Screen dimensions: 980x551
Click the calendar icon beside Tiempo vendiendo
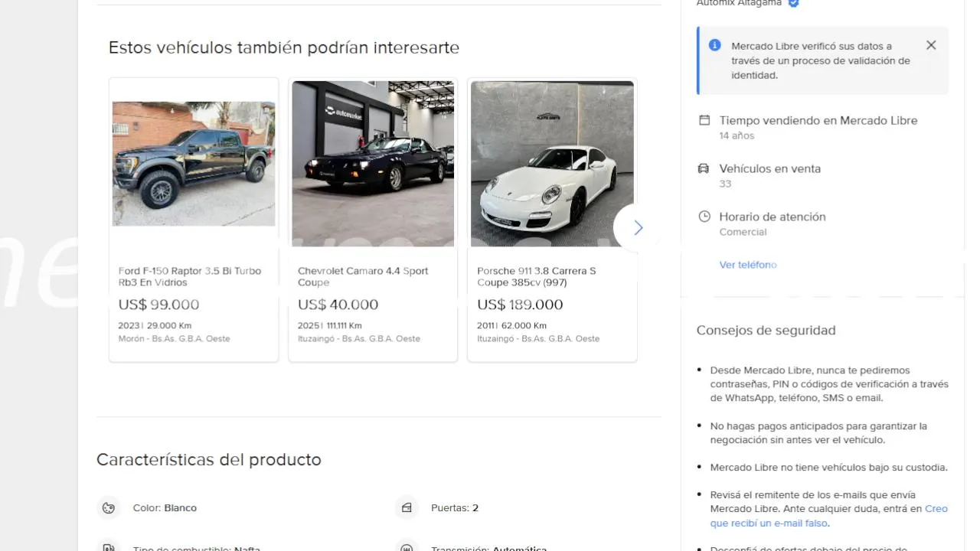(704, 120)
